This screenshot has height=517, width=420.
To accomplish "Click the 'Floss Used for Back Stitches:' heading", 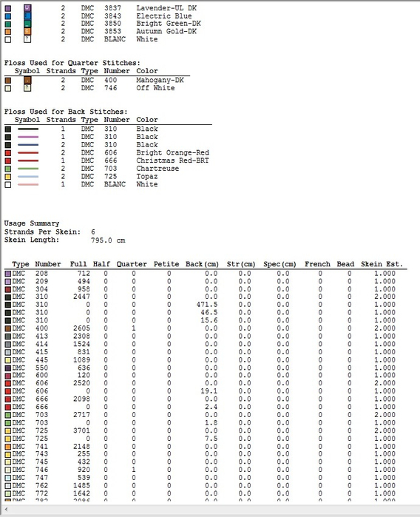I will pos(66,112).
